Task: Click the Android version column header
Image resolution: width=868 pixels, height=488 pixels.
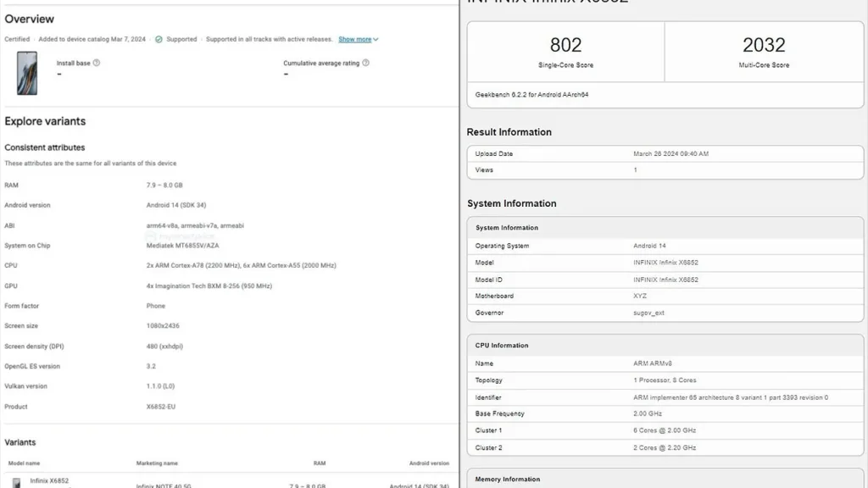Action: [x=429, y=463]
